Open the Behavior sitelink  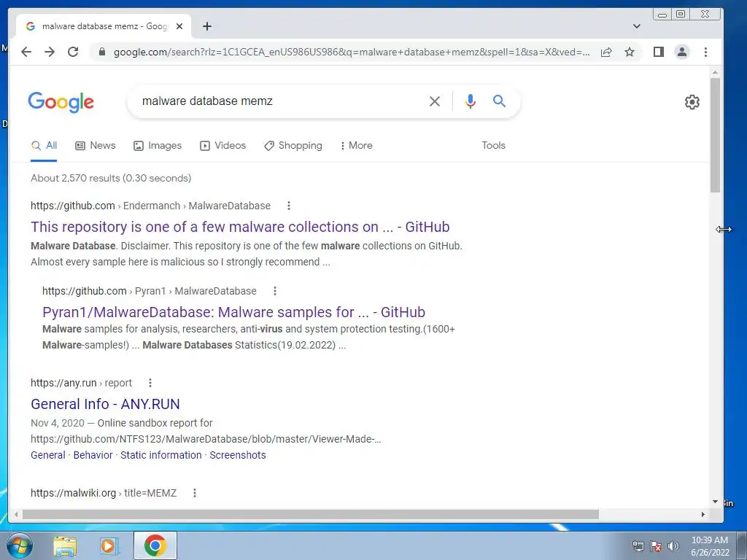[93, 455]
